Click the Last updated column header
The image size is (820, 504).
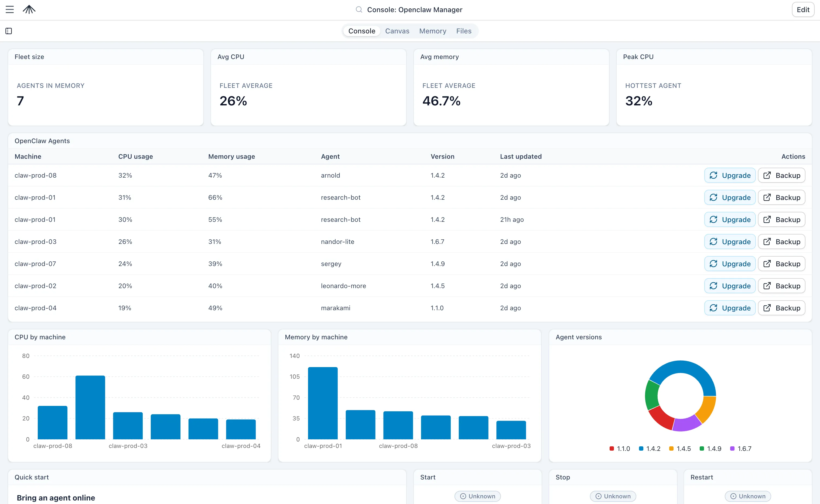click(521, 156)
